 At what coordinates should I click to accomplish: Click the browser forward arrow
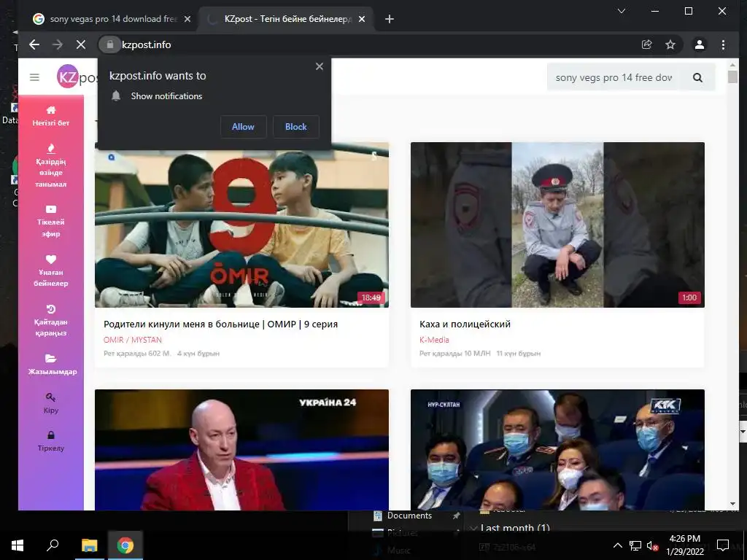58,44
